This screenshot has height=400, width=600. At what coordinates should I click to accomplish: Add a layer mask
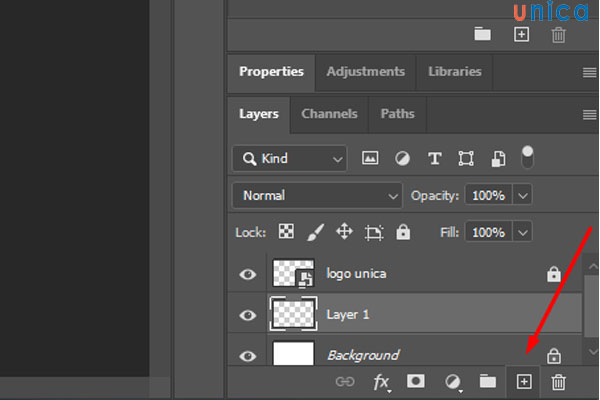(x=416, y=381)
